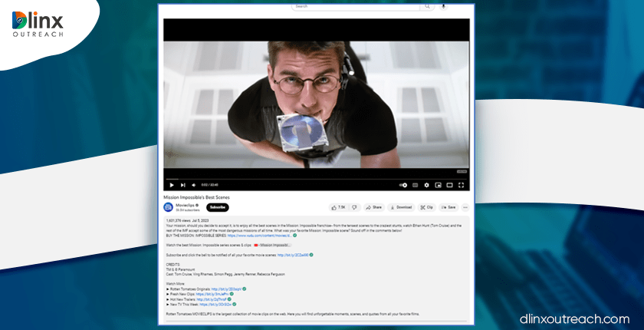Viewport: 644px width, 330px height.
Task: Click the views and date line
Action: coord(187,221)
